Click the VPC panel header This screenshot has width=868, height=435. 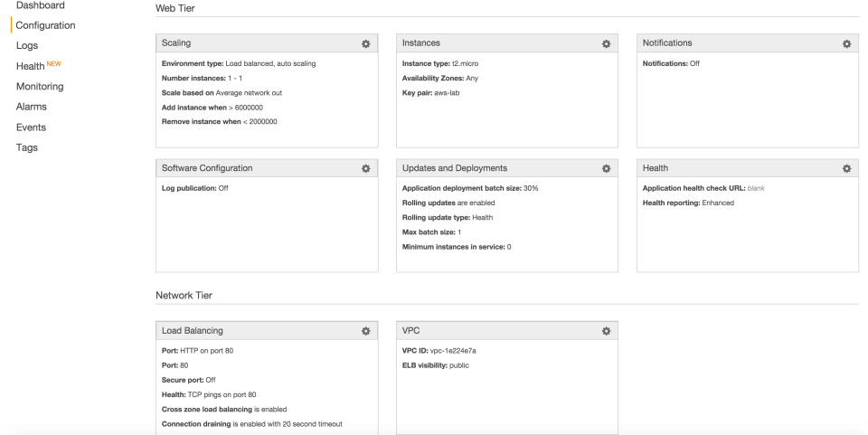411,331
